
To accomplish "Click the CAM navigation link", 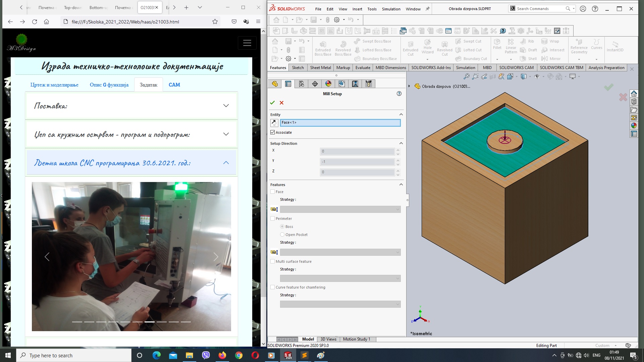I will click(174, 84).
